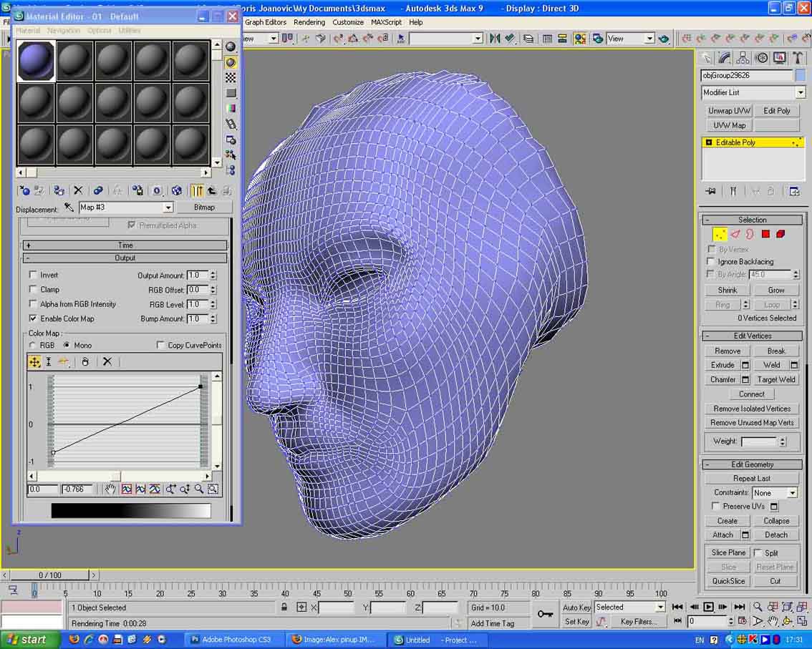The height and width of the screenshot is (649, 812).
Task: Select the Mono color map radio
Action: coord(67,345)
